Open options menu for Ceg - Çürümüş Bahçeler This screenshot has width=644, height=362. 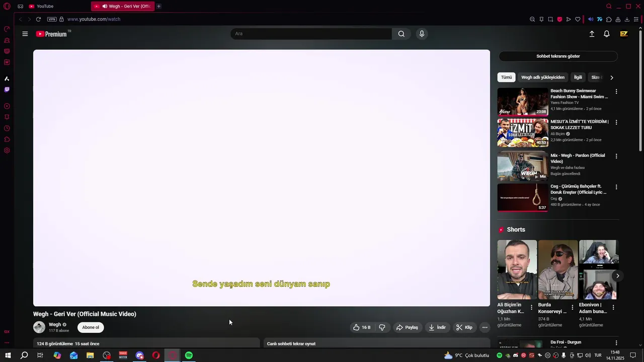pyautogui.click(x=616, y=187)
